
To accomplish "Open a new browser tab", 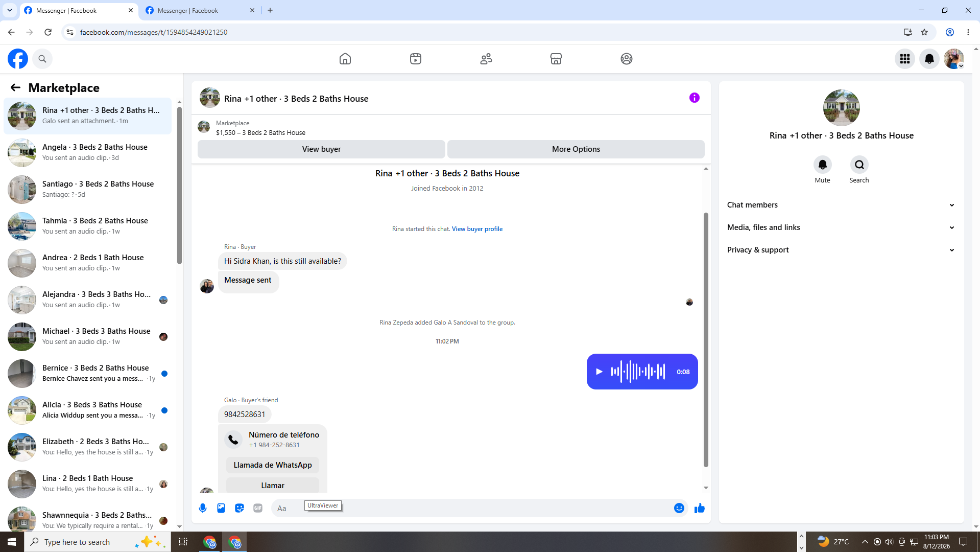I will (x=270, y=10).
